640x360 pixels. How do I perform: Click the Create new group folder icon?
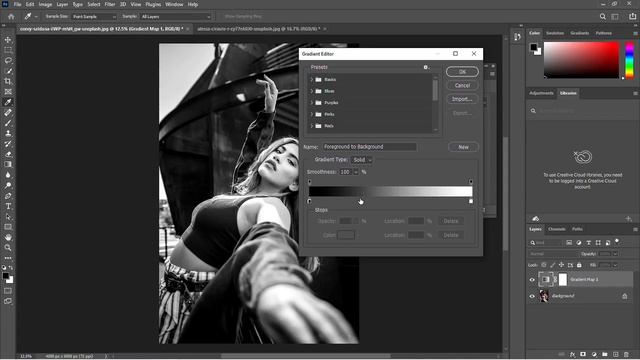tap(604, 355)
